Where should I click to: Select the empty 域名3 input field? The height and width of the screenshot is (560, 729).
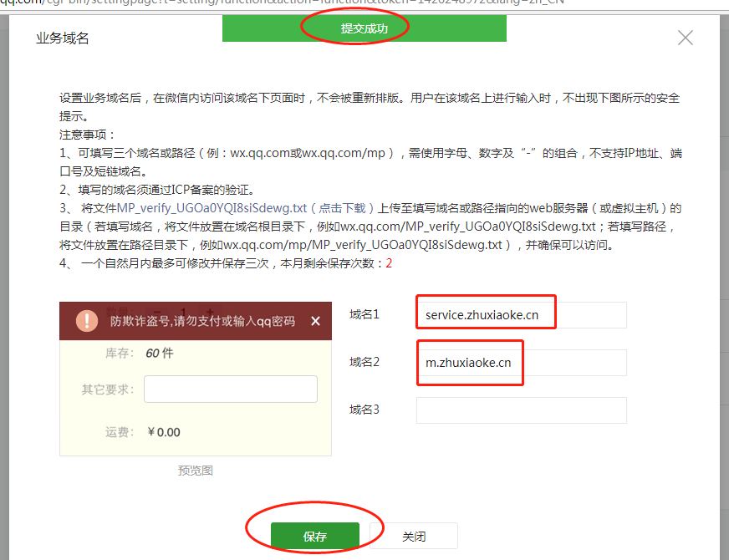coord(521,410)
